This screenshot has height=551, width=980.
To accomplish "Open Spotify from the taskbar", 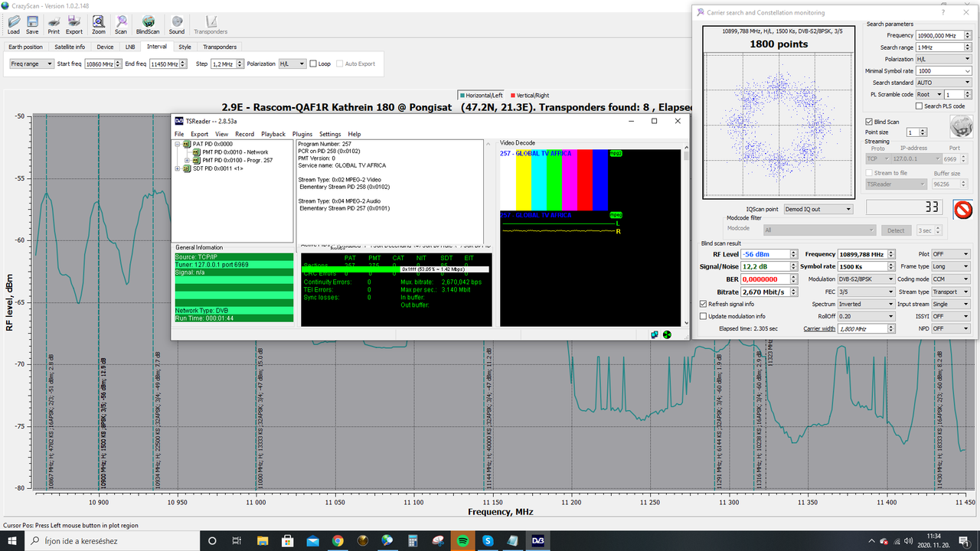I will [463, 540].
